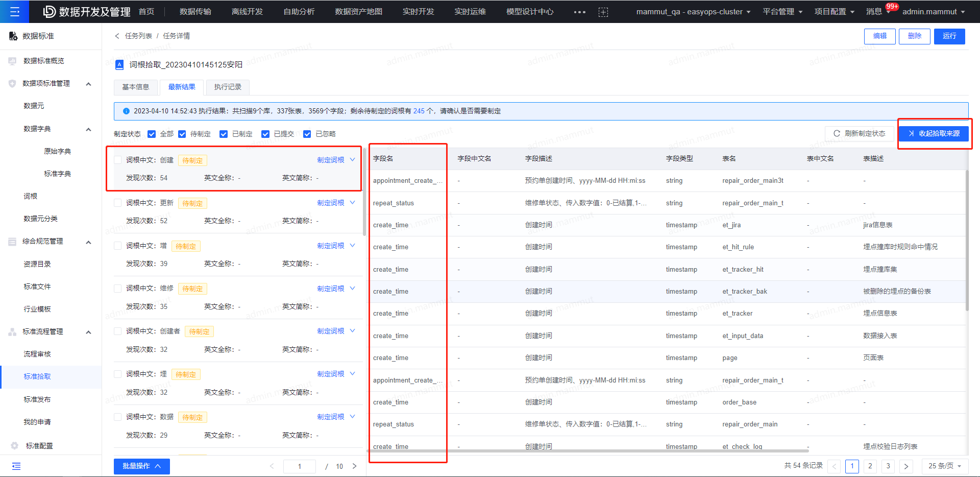Viewport: 980px width, 477px height.
Task: Open the more navigation ellipsis
Action: point(580,12)
